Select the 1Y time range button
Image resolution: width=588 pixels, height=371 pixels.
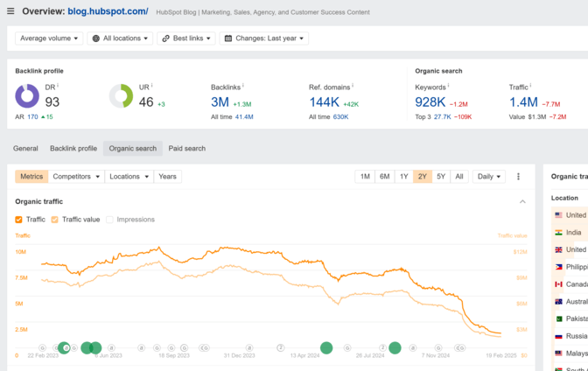pos(403,177)
